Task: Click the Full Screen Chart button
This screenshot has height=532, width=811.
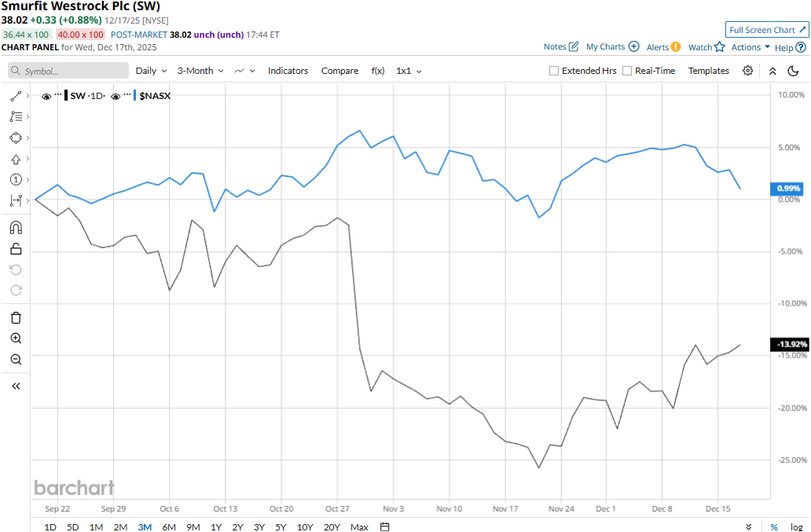Action: coord(767,30)
